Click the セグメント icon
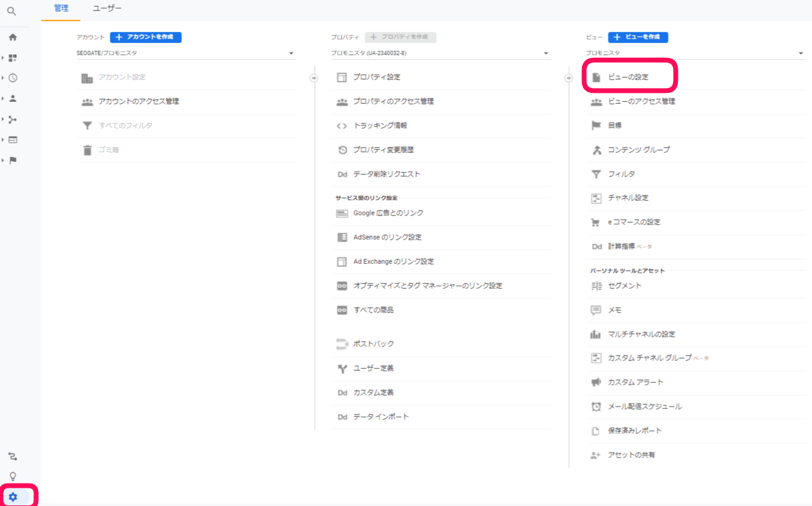This screenshot has height=506, width=812. tap(596, 286)
